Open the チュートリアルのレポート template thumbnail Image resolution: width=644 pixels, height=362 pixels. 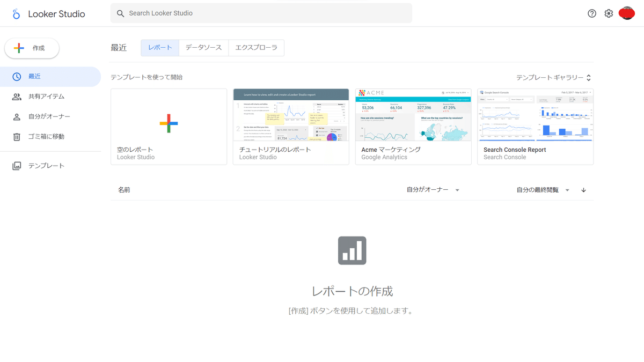pos(291,115)
